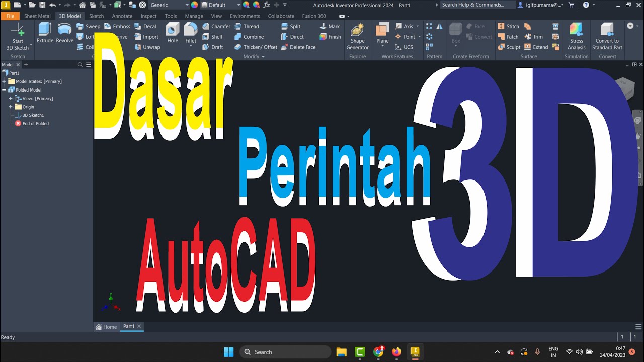Go to the Home document tab
The height and width of the screenshot is (362, 644).
(106, 327)
